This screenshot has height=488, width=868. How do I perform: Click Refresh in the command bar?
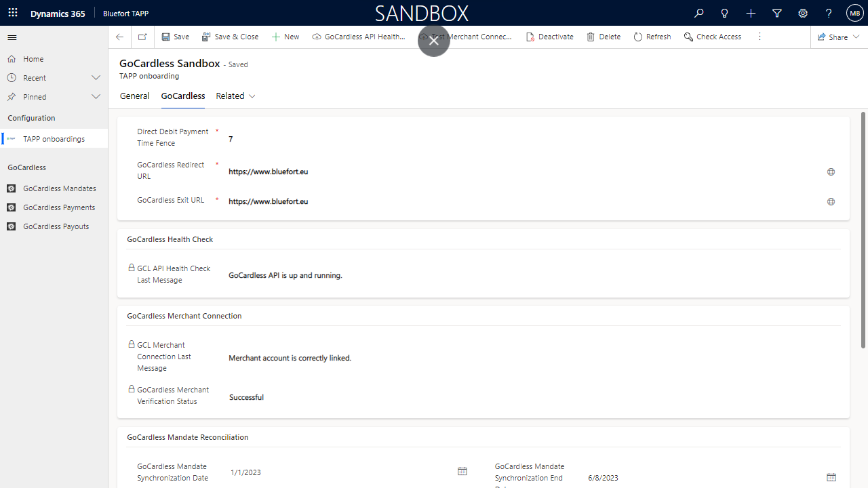(x=652, y=37)
